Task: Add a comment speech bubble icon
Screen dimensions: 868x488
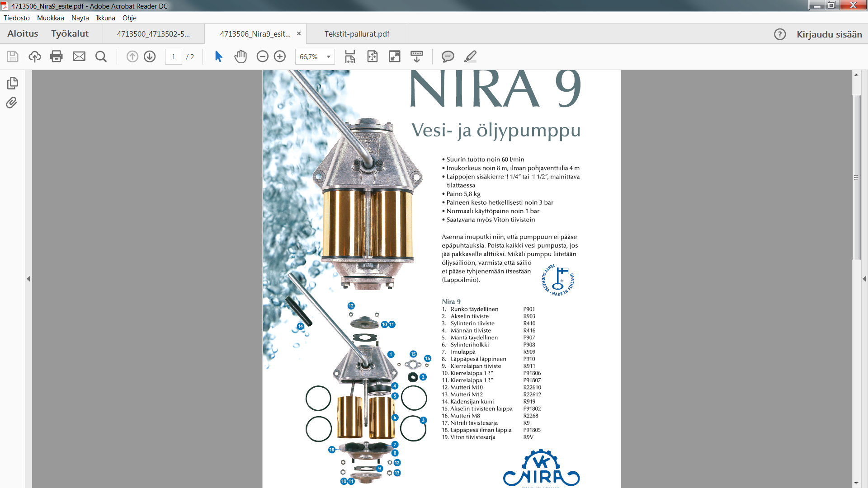Action: (448, 56)
